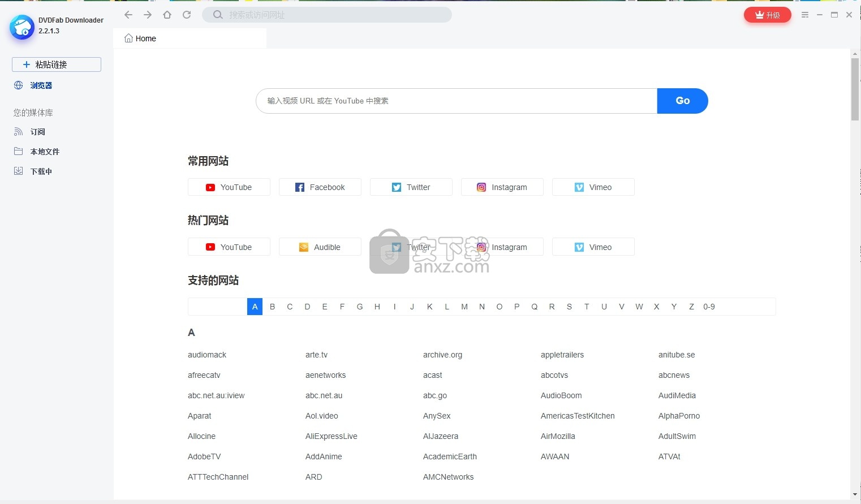Open the 浏览器 browser section
The width and height of the screenshot is (861, 504).
33,85
